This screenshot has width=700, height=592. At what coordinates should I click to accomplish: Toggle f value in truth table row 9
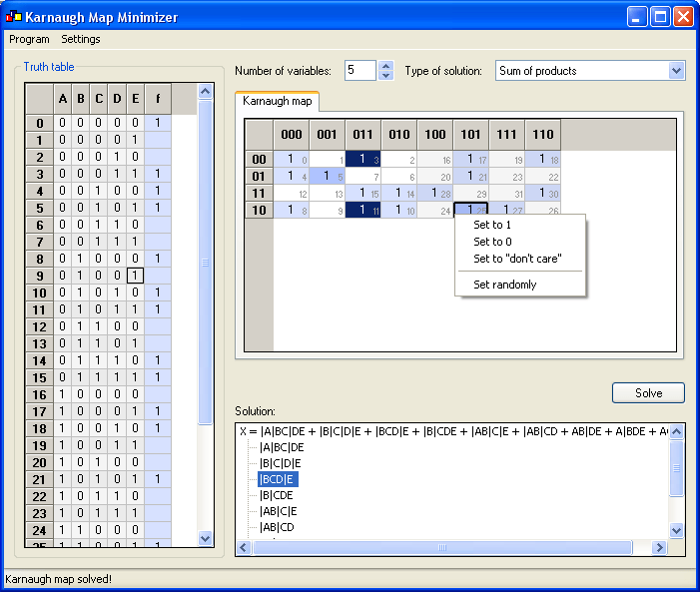coord(158,276)
